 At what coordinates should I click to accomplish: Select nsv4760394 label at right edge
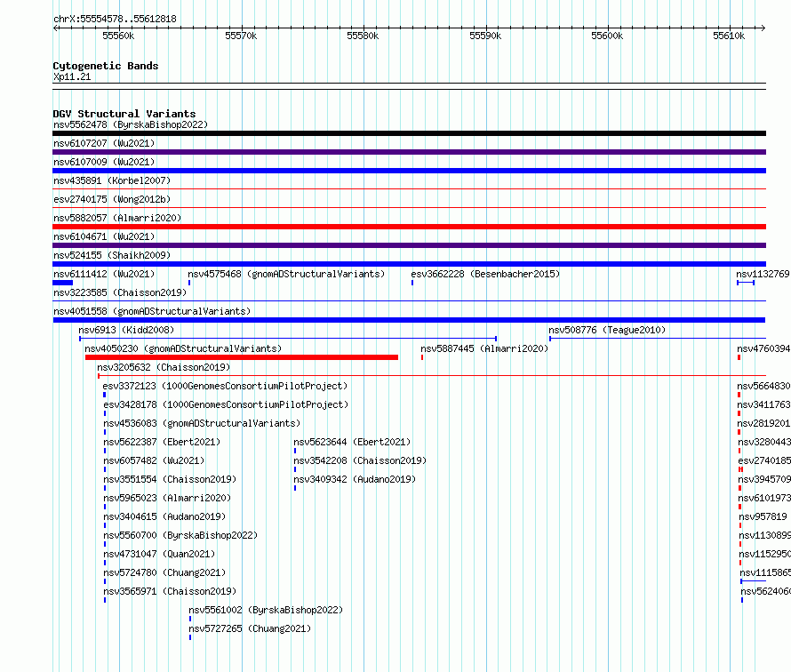click(763, 348)
